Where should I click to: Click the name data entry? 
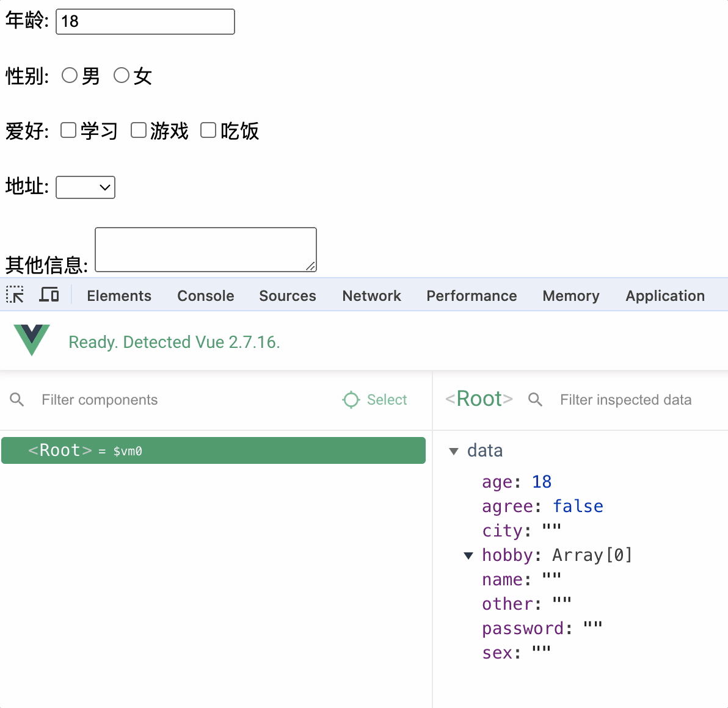pyautogui.click(x=522, y=579)
